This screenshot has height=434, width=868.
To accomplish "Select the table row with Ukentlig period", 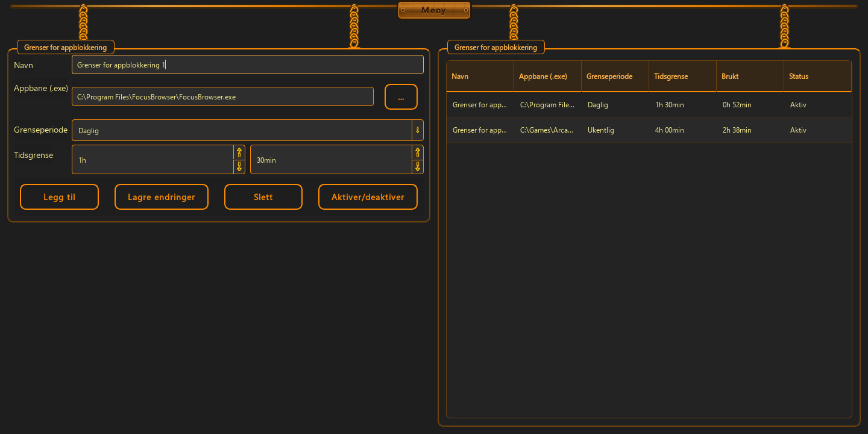I will (649, 130).
